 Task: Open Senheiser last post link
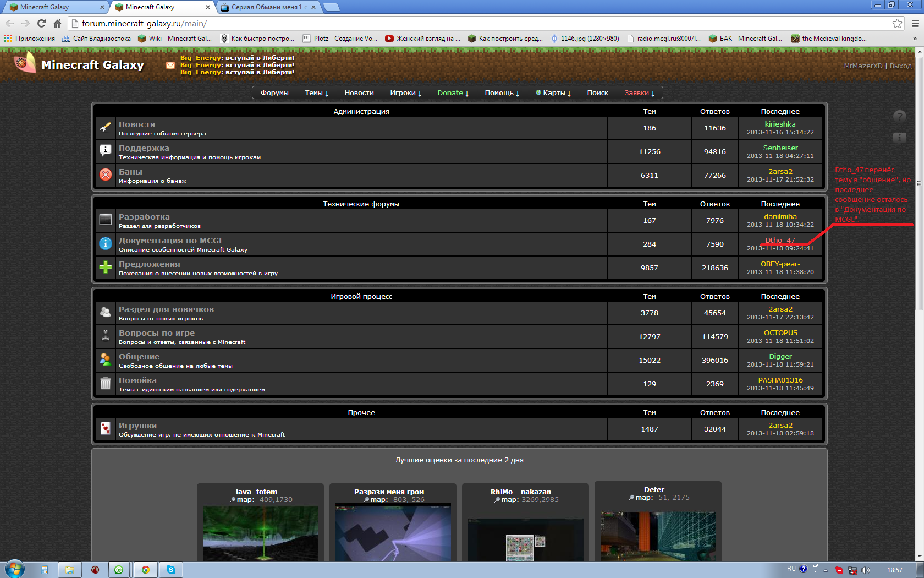tap(780, 148)
